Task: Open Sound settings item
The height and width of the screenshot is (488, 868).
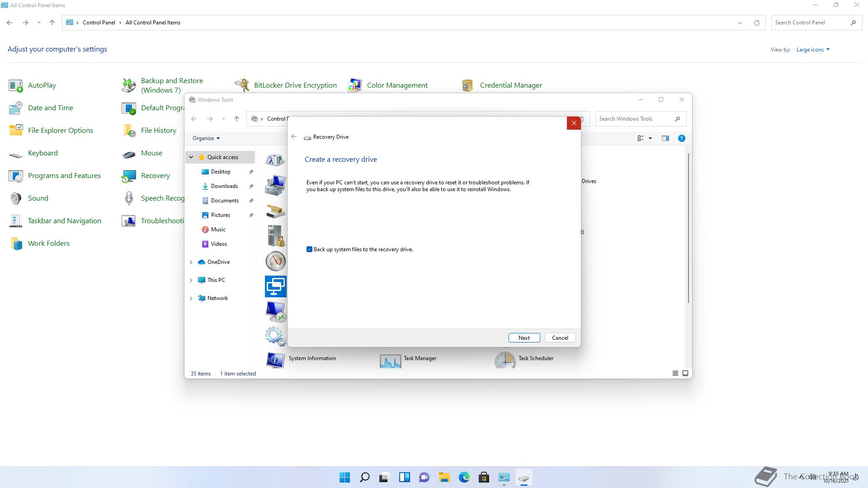Action: tap(28, 198)
